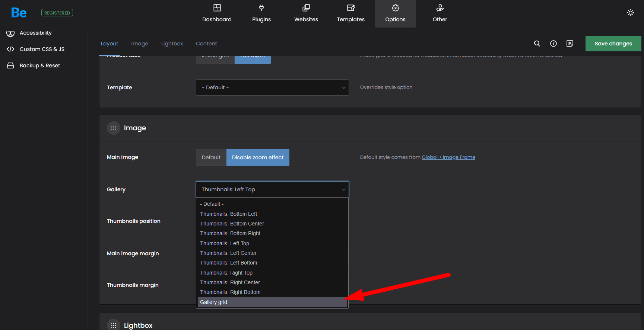This screenshot has width=644, height=330.
Task: Click the Save changes button
Action: (613, 44)
